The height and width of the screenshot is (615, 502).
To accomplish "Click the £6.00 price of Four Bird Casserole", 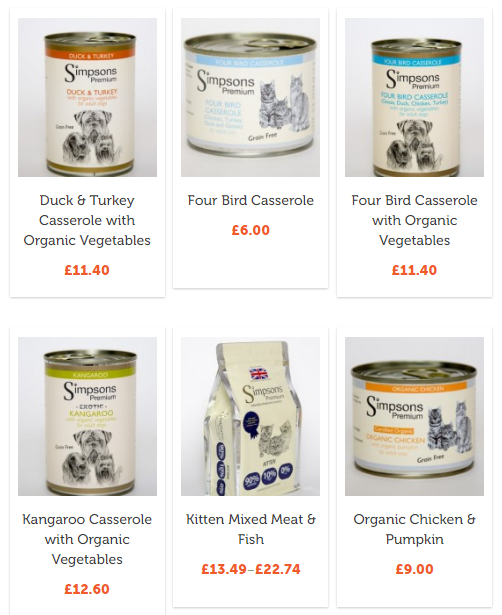I will click(x=251, y=230).
